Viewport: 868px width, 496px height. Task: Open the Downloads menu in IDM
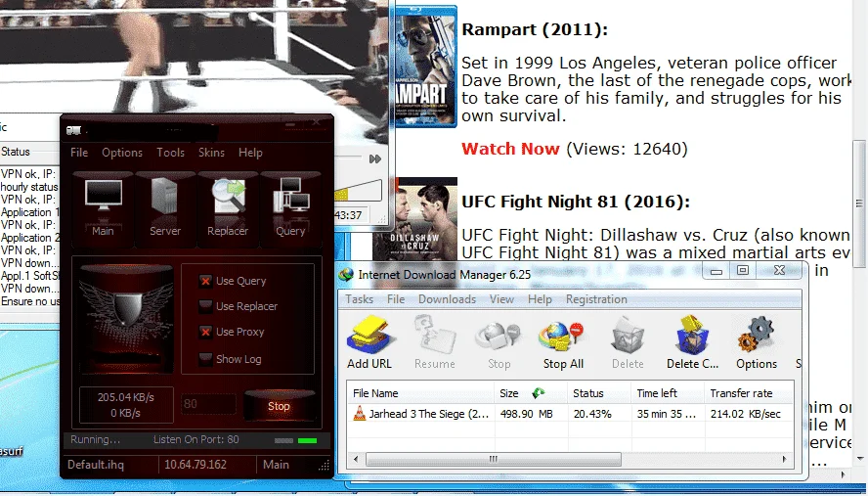coord(447,299)
